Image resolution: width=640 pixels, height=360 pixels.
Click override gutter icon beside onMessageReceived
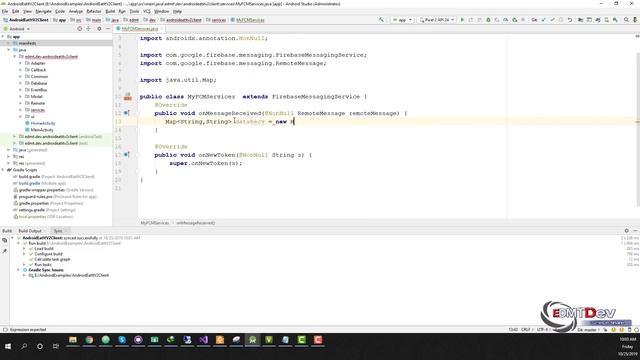click(x=127, y=113)
